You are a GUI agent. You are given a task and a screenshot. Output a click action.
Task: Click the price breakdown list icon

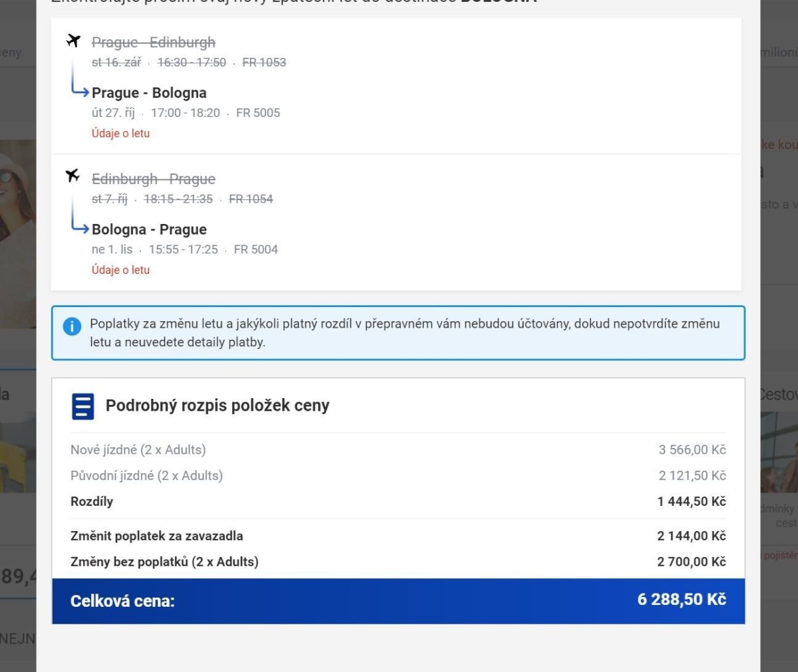(x=83, y=406)
